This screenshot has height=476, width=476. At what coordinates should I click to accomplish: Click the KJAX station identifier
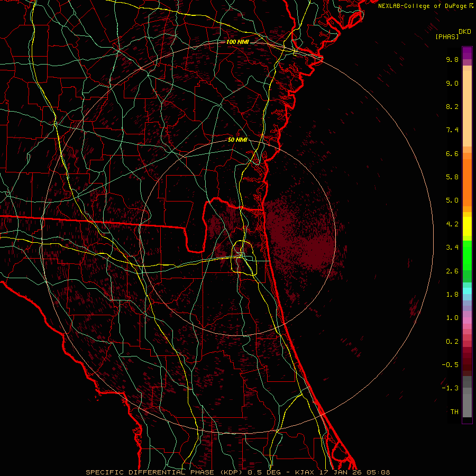[305, 472]
